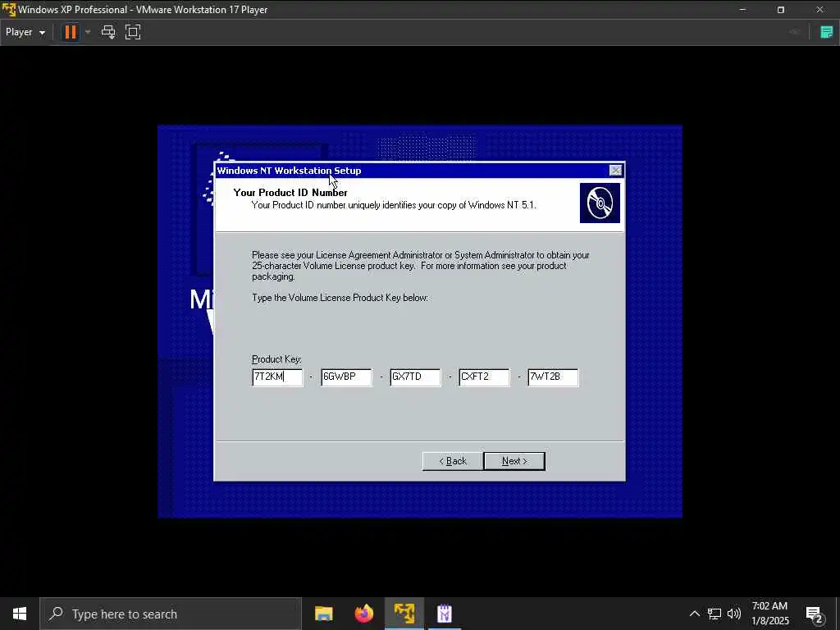This screenshot has height=630, width=840.
Task: Return to the previous setup page
Action: point(453,461)
